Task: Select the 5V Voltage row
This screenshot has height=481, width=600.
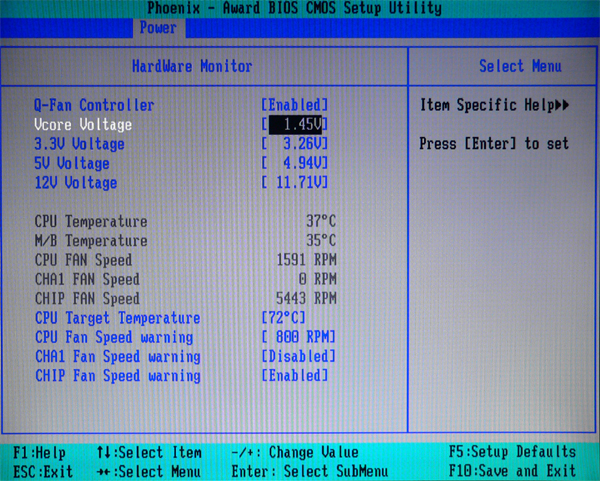Action: click(72, 163)
